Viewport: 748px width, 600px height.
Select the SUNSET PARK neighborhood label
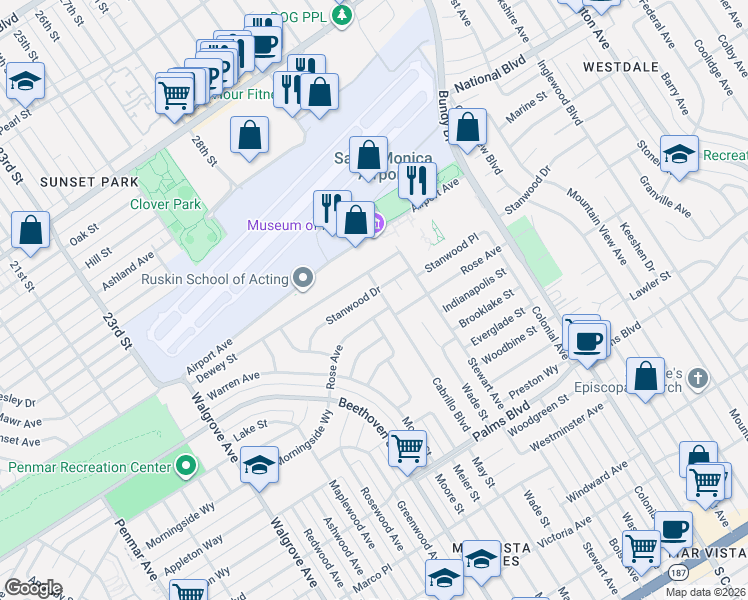[89, 182]
